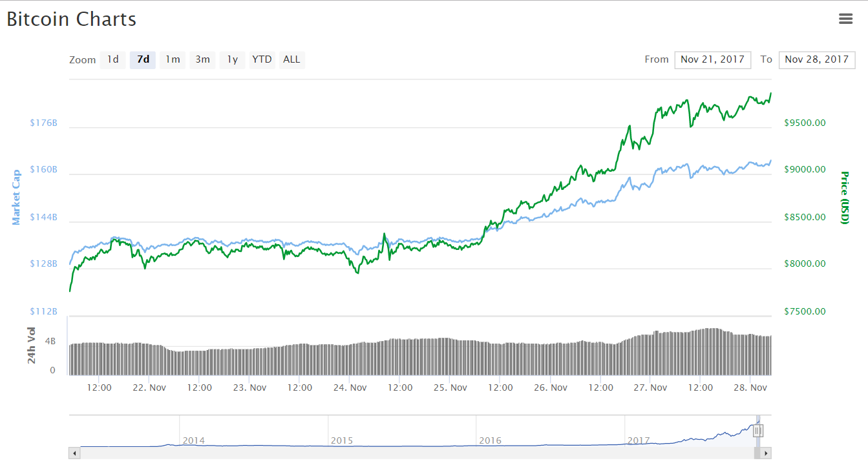Click the Price (USD) axis label
The image size is (868, 465).
pyautogui.click(x=844, y=198)
